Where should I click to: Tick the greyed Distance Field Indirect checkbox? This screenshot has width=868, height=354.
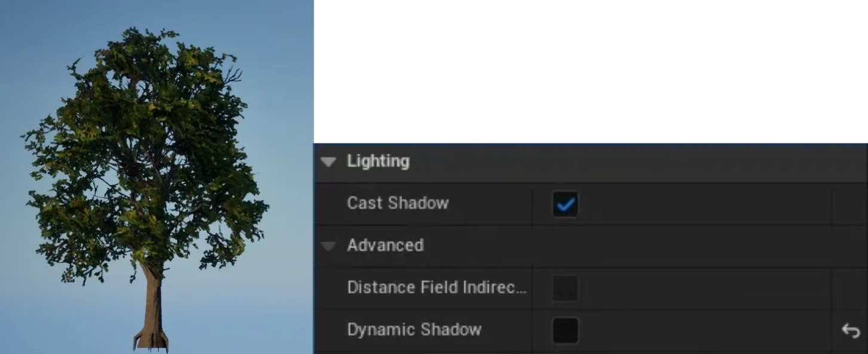coord(565,288)
